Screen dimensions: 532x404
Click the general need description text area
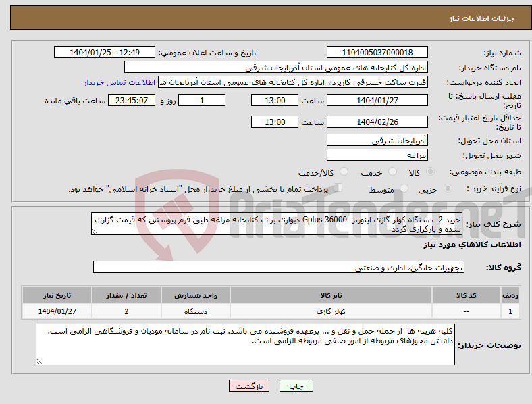[277, 224]
